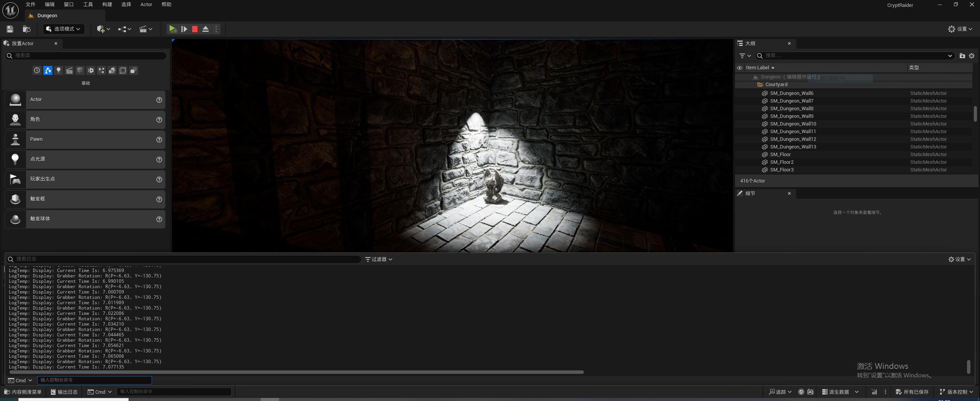Select the Recently Placed clock filter
The width and height of the screenshot is (980, 401).
pos(37,70)
